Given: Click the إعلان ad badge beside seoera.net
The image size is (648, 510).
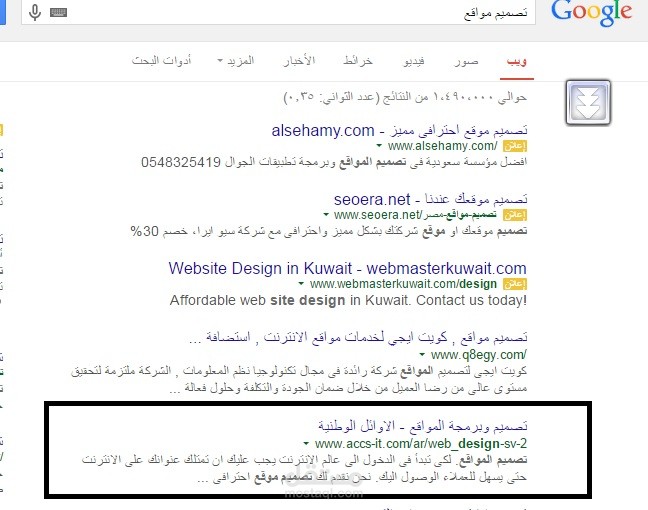Looking at the screenshot, I should (515, 215).
